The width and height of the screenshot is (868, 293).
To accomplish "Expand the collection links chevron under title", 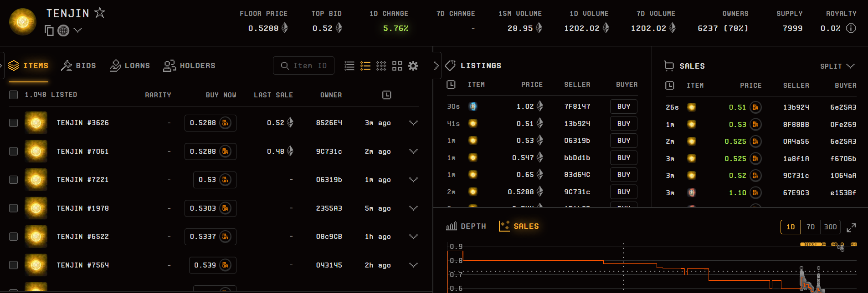I will click(x=78, y=30).
